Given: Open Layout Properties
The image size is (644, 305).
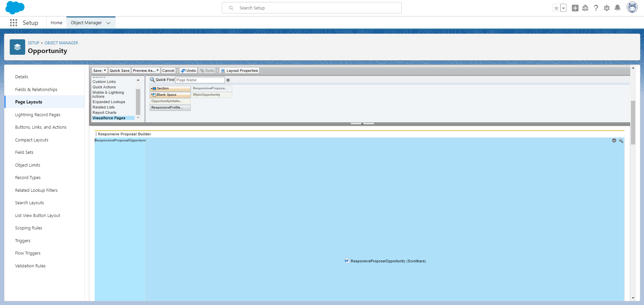Looking at the screenshot, I should click(x=239, y=71).
